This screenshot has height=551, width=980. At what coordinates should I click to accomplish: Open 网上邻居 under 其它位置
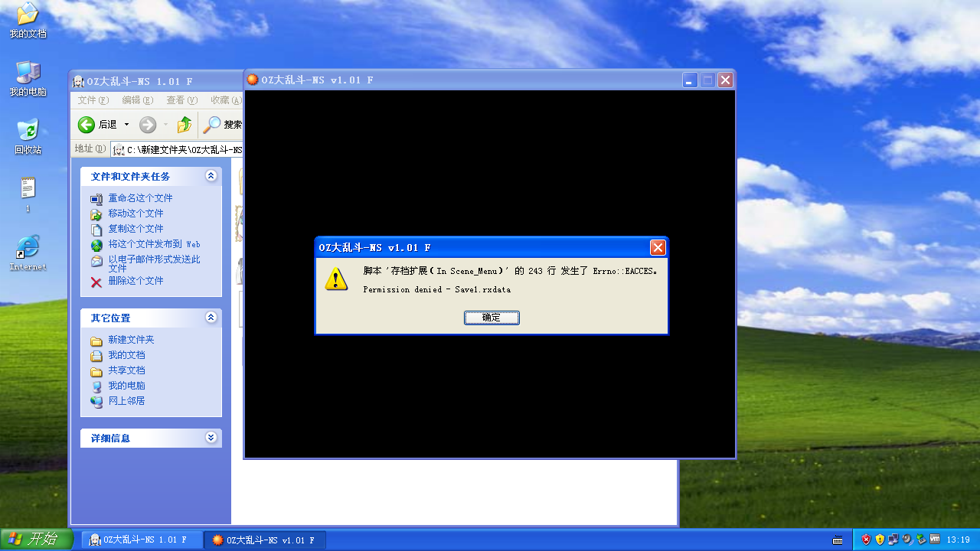tap(126, 401)
